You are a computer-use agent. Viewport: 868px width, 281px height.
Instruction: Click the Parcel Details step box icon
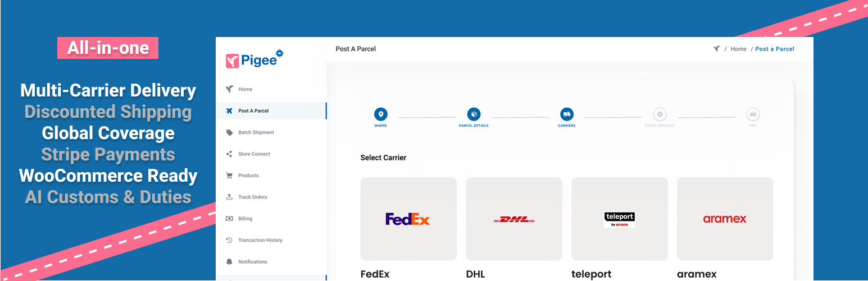(x=474, y=114)
